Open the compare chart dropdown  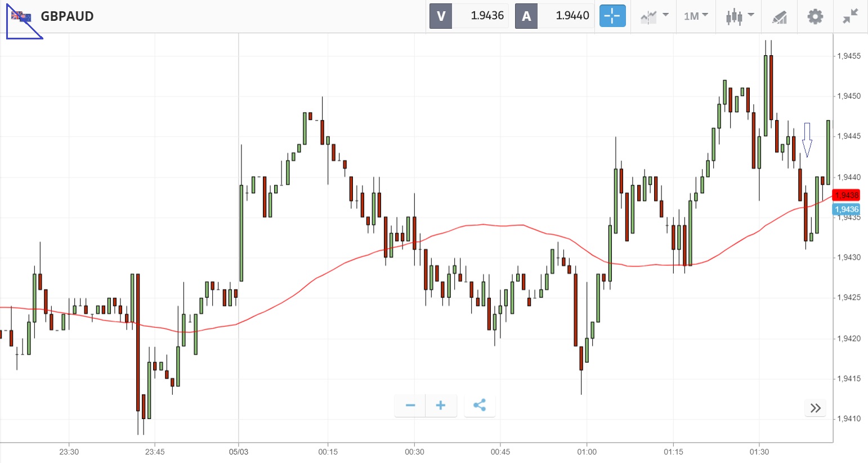[x=654, y=16]
